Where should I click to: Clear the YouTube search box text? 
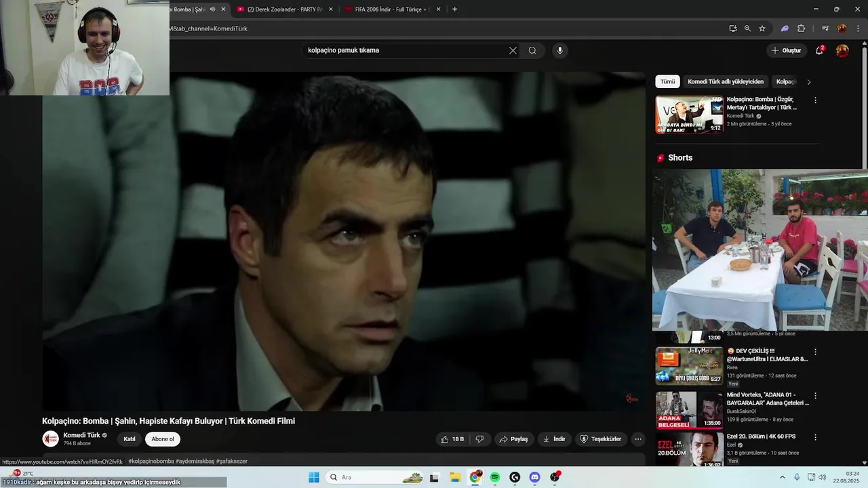click(513, 50)
